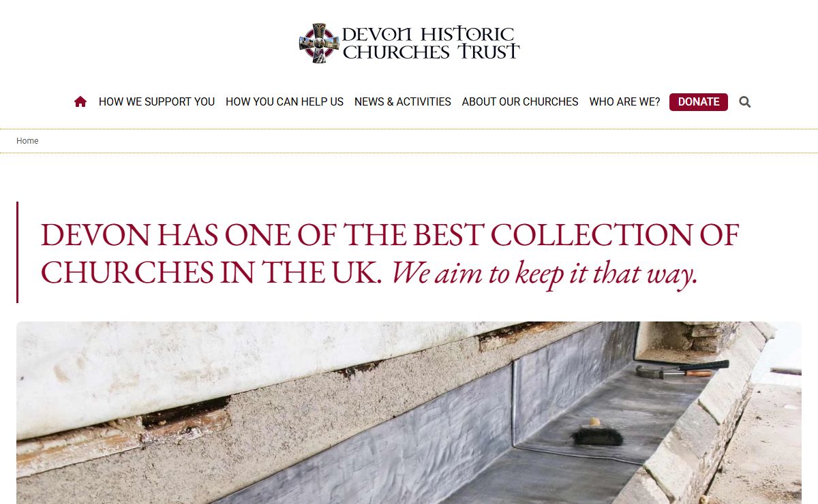The width and height of the screenshot is (818, 504).
Task: Click the hammer in the hero photo
Action: tap(682, 369)
